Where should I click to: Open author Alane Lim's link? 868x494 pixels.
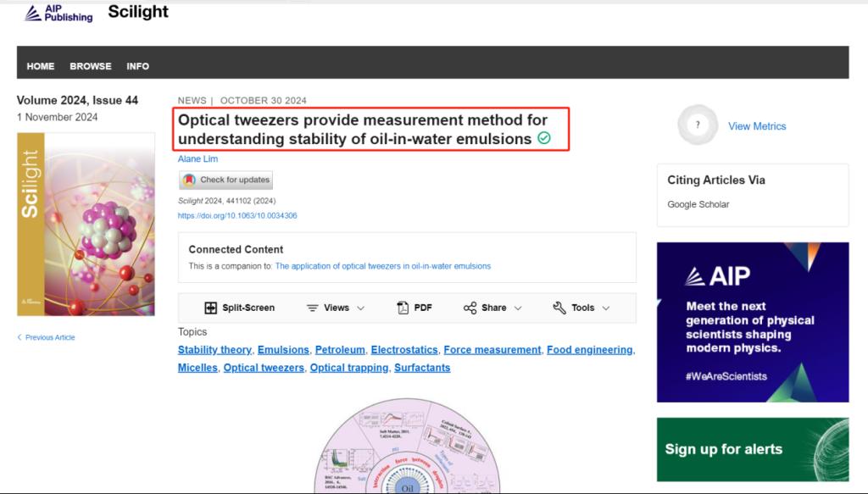tap(198, 158)
